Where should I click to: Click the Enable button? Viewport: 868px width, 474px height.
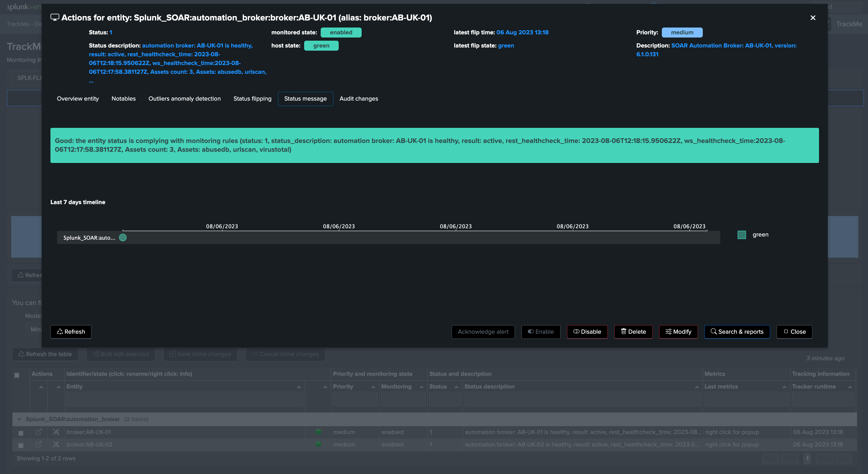pyautogui.click(x=540, y=332)
